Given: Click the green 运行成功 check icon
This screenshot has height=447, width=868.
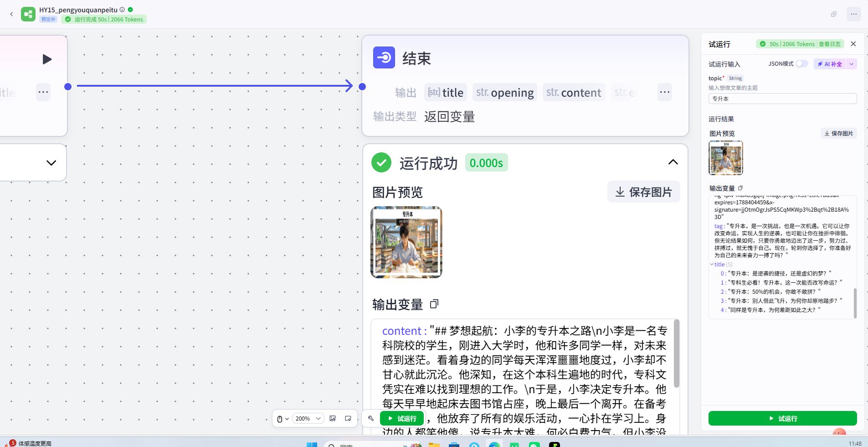Looking at the screenshot, I should [x=381, y=162].
